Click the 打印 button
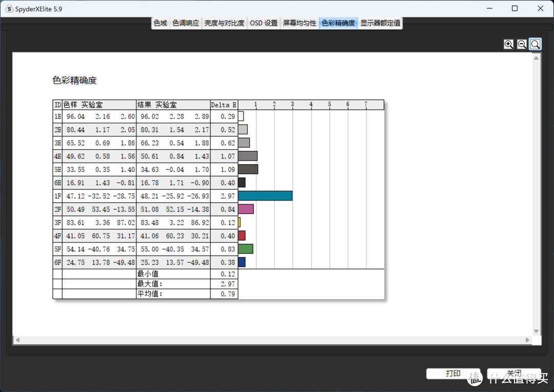The height and width of the screenshot is (392, 554). [x=453, y=374]
